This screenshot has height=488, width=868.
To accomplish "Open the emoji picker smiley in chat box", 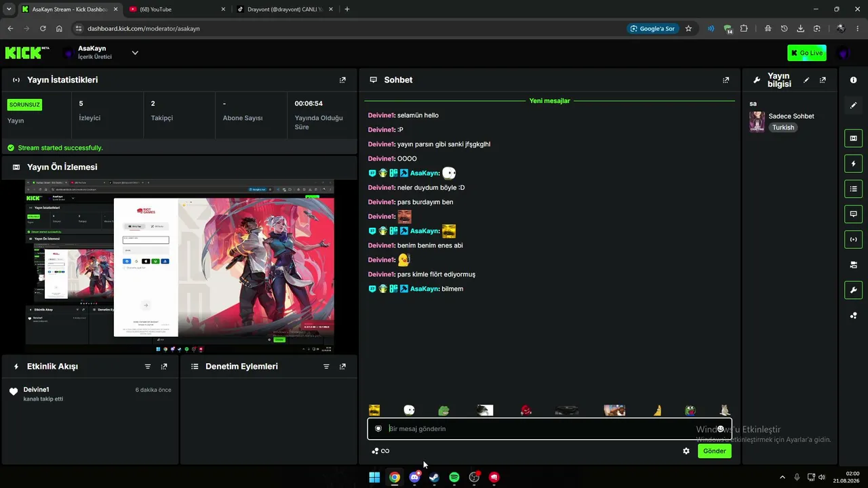I will pyautogui.click(x=720, y=429).
